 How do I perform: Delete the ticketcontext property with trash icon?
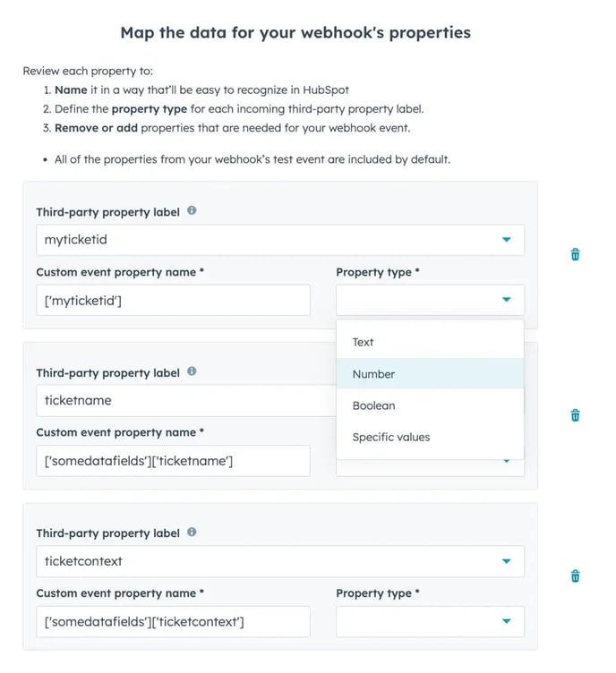click(x=575, y=575)
